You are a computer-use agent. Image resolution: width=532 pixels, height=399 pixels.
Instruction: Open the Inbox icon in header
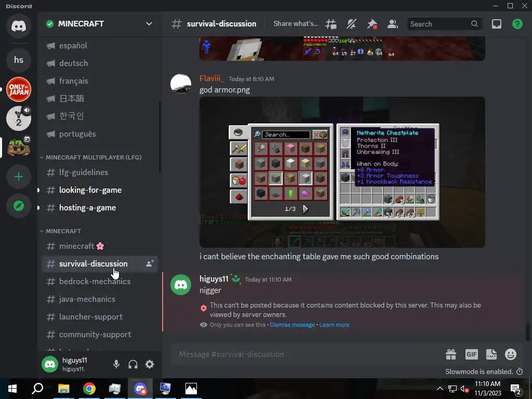tap(496, 24)
